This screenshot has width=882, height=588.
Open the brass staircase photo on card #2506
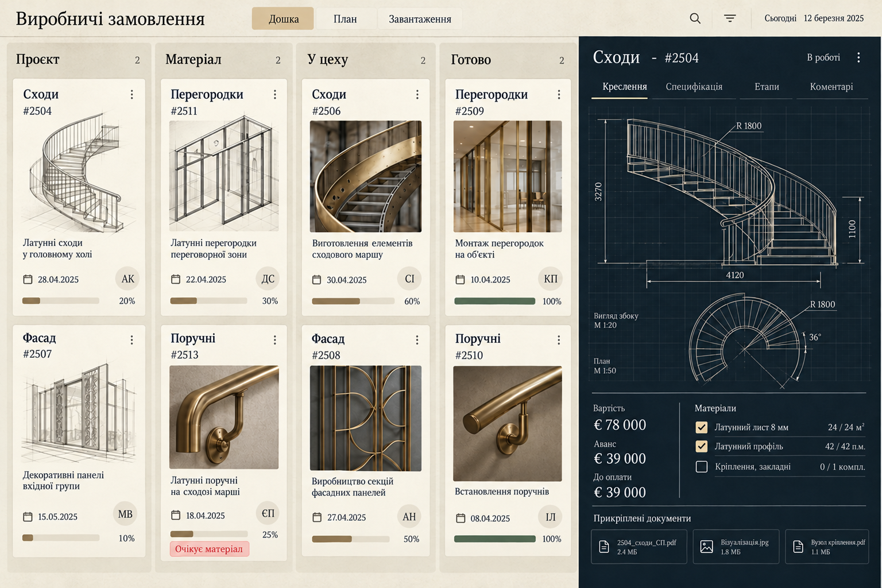tap(366, 176)
